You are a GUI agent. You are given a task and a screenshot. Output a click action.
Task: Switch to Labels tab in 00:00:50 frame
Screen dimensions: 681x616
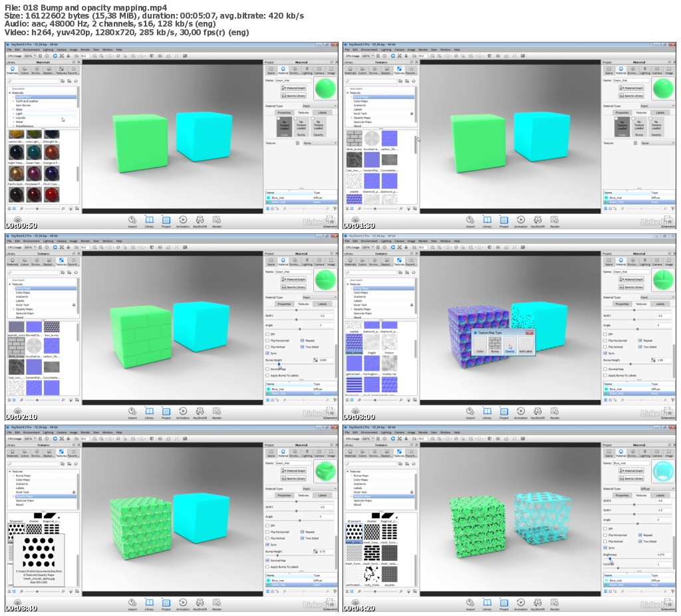pos(323,112)
